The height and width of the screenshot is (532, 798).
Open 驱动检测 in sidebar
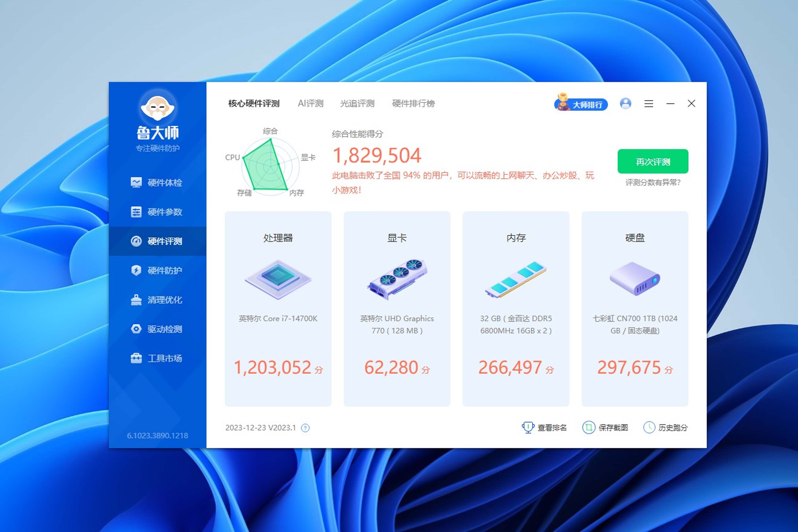click(x=157, y=329)
